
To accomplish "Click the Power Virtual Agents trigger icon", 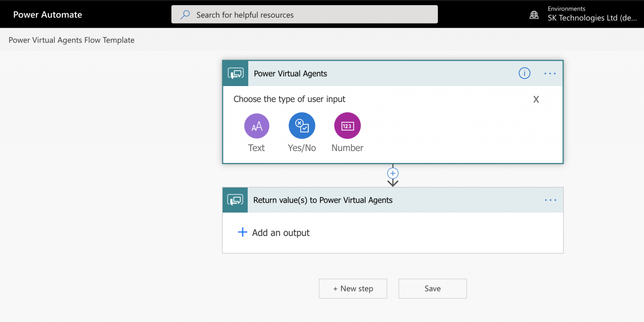I will click(x=235, y=73).
